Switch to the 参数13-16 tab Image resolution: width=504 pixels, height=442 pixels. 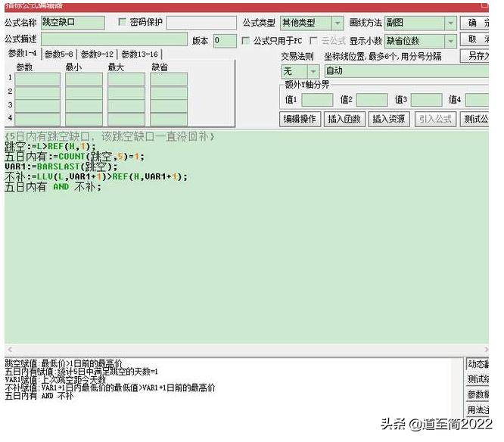click(139, 54)
